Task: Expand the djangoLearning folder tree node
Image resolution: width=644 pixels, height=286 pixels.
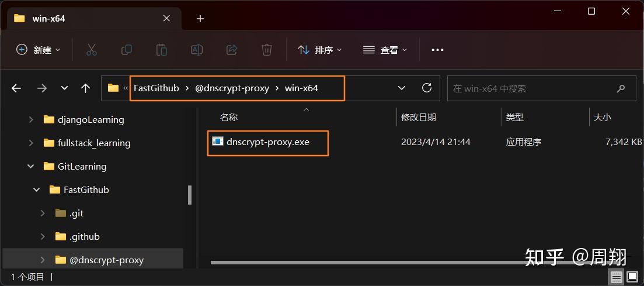Action: pyautogui.click(x=31, y=120)
